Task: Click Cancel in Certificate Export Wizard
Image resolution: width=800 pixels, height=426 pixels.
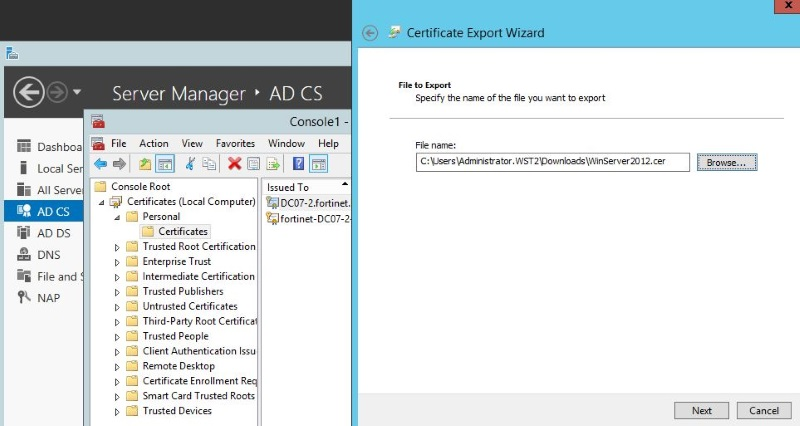Action: tap(764, 411)
